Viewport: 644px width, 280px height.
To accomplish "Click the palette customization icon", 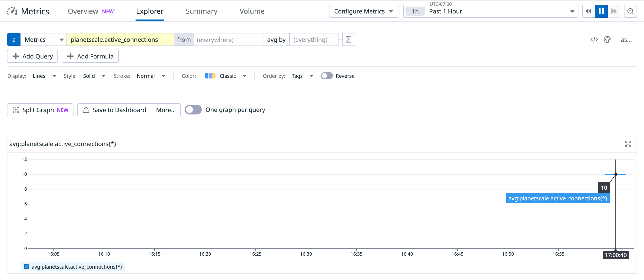I will pyautogui.click(x=607, y=39).
